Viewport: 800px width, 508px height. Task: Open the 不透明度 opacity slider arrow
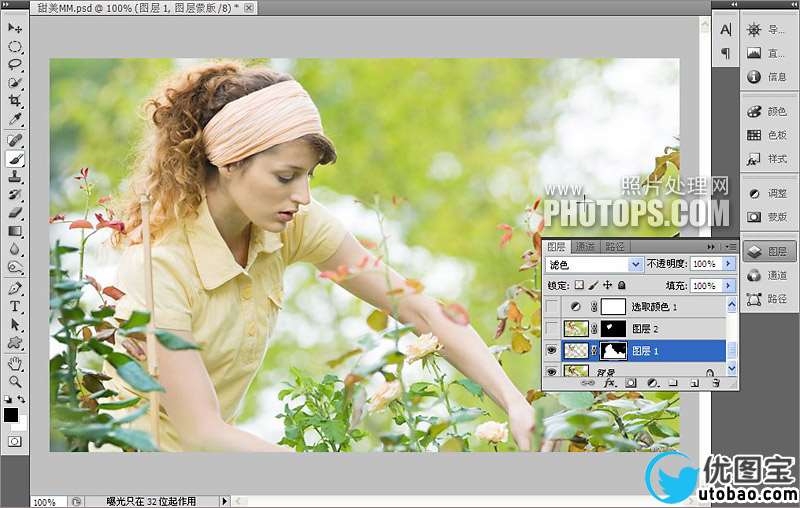coord(729,264)
